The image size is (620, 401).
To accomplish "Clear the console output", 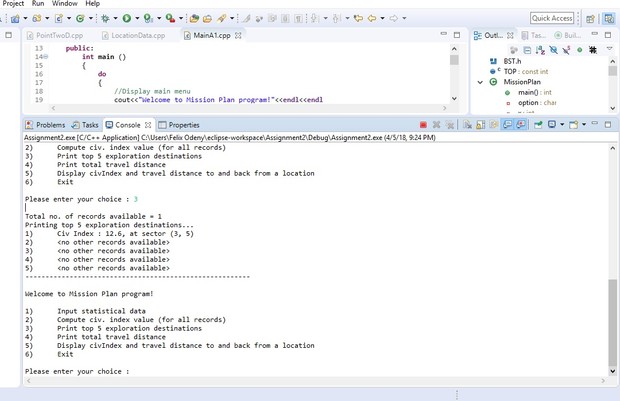I will click(x=467, y=125).
